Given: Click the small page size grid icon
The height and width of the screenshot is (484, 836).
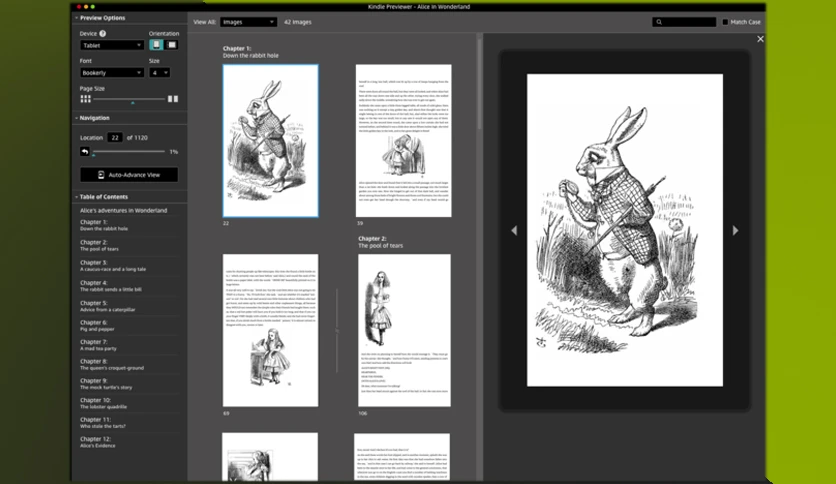Looking at the screenshot, I should 85,99.
